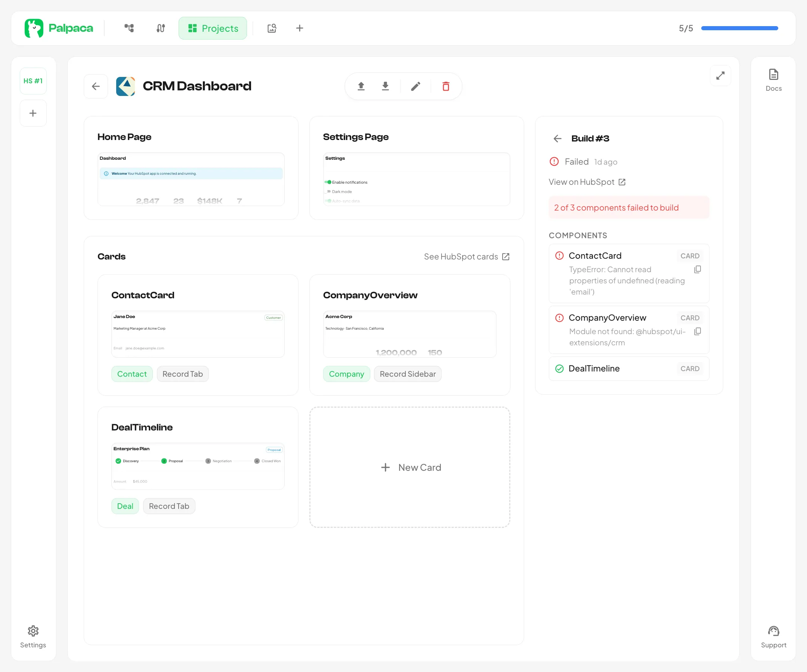
Task: Add a New Card placeholder tile
Action: 409,467
